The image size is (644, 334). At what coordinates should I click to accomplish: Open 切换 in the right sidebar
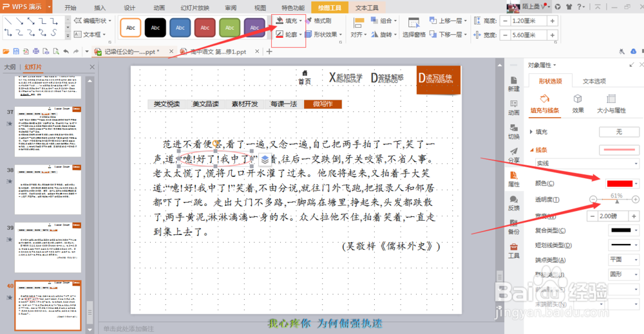tap(513, 132)
